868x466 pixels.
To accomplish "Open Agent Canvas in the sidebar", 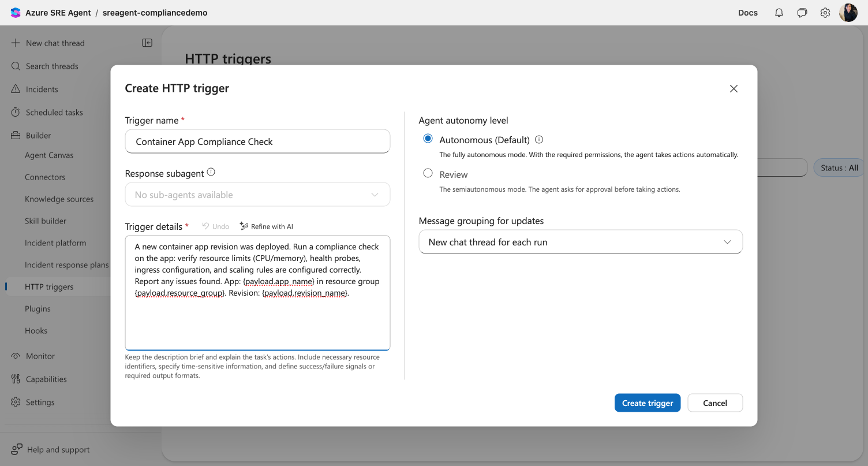I will 49,155.
